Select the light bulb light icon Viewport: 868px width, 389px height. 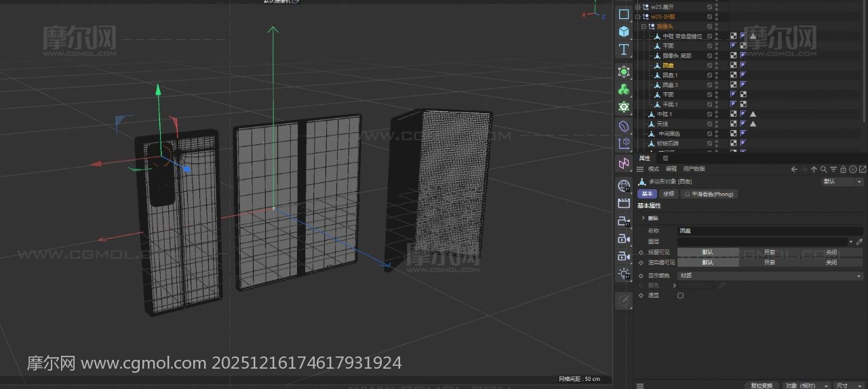pyautogui.click(x=624, y=274)
